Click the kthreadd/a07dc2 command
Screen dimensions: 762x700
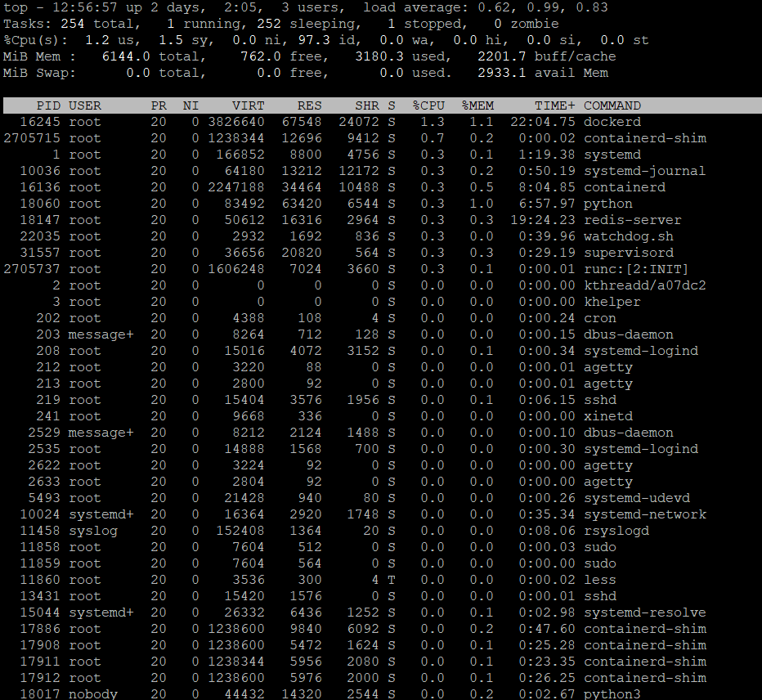click(x=644, y=285)
